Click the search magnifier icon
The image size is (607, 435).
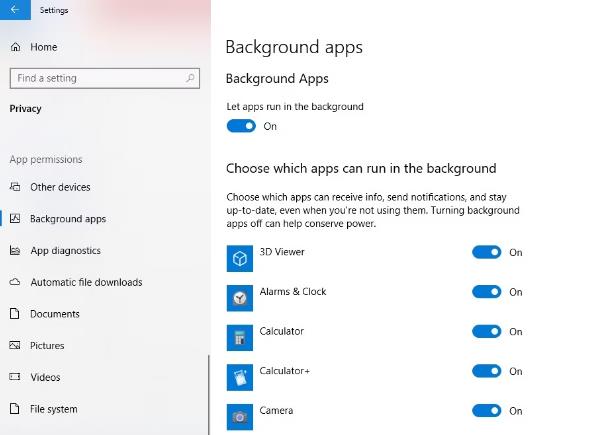(190, 78)
